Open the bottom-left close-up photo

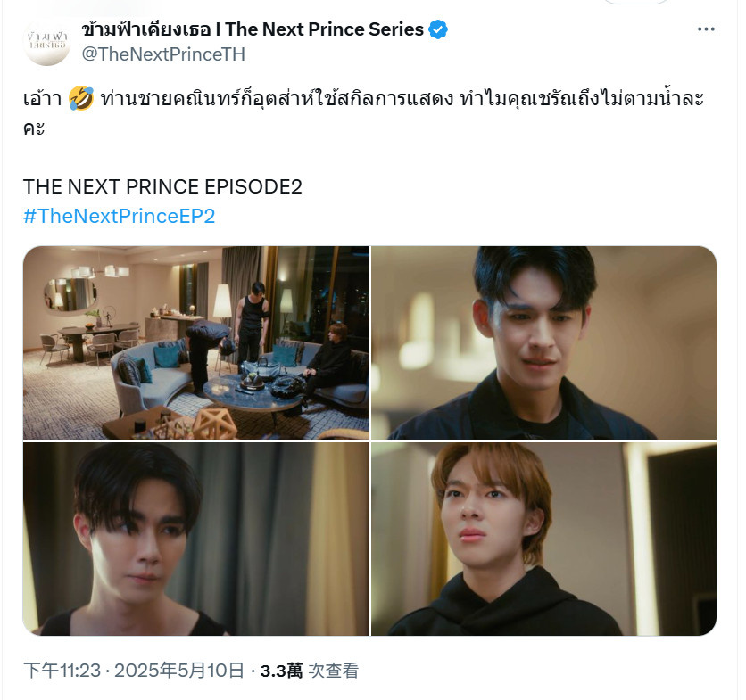click(x=196, y=539)
